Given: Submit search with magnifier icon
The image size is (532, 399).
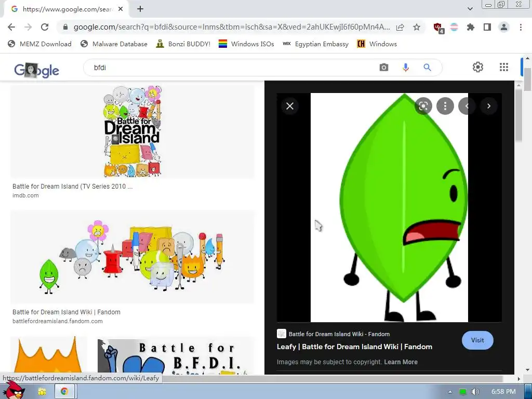Looking at the screenshot, I should (x=427, y=68).
